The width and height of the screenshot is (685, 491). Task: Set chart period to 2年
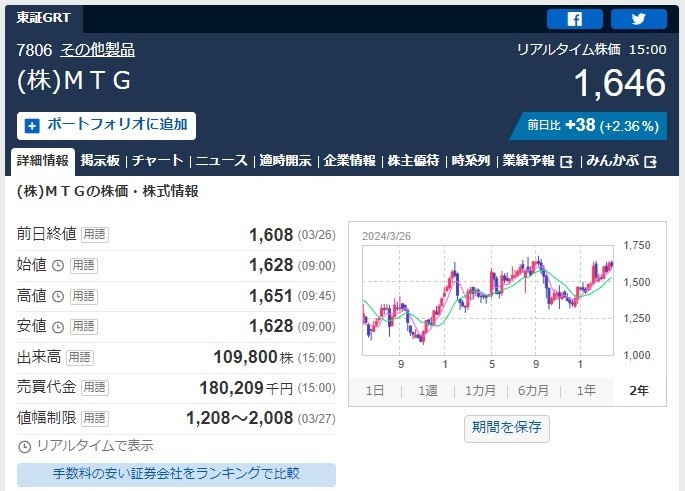[x=639, y=391]
